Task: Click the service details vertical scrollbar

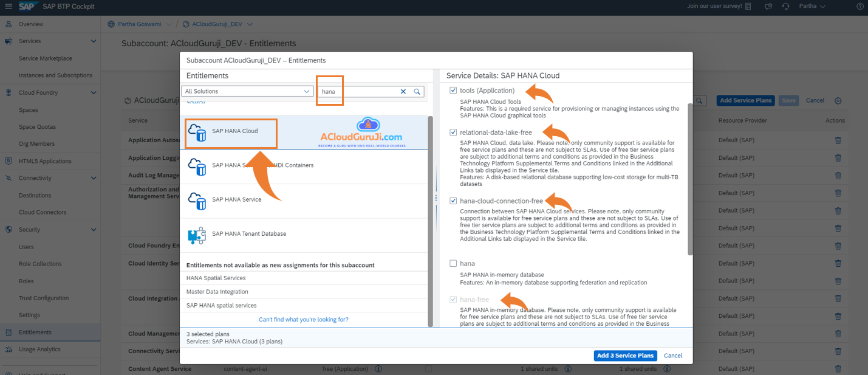Action: click(x=689, y=179)
